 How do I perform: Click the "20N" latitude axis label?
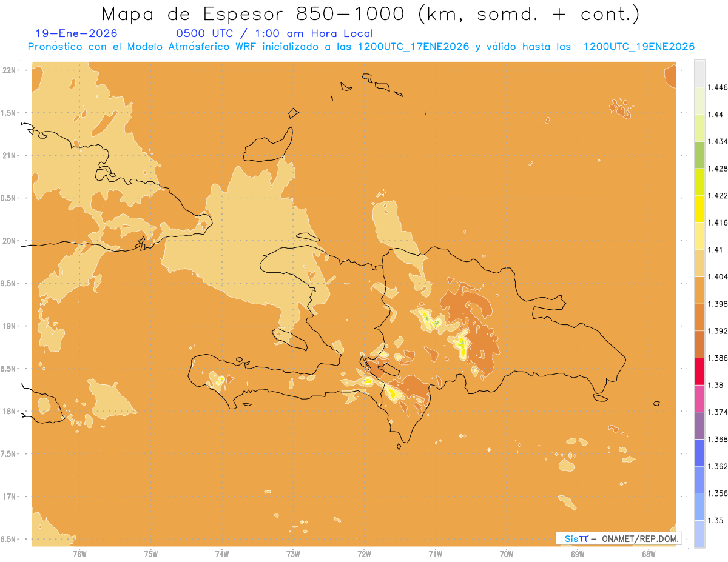point(8,241)
